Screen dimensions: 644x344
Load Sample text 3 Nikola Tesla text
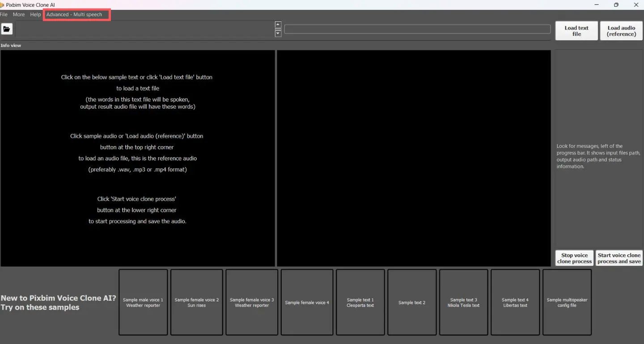[x=463, y=302]
